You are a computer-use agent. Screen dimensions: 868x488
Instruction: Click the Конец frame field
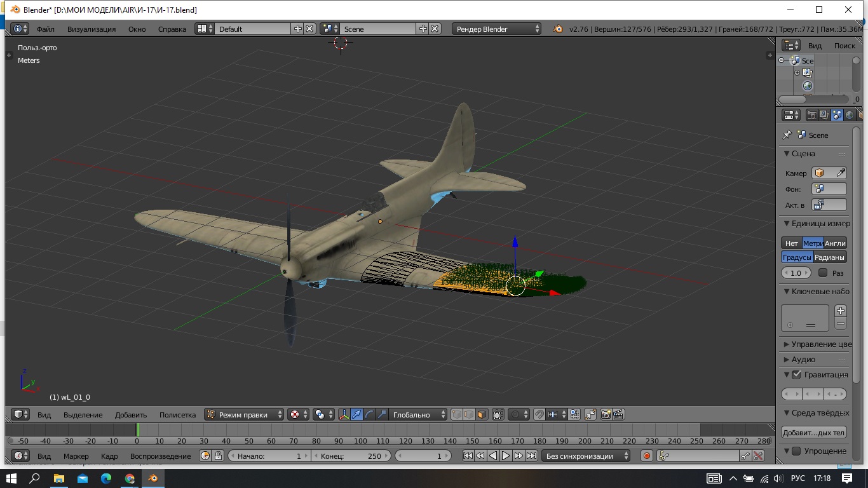click(351, 456)
